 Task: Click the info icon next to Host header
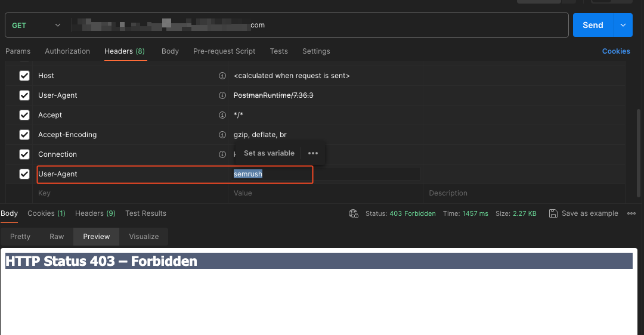[x=222, y=76]
